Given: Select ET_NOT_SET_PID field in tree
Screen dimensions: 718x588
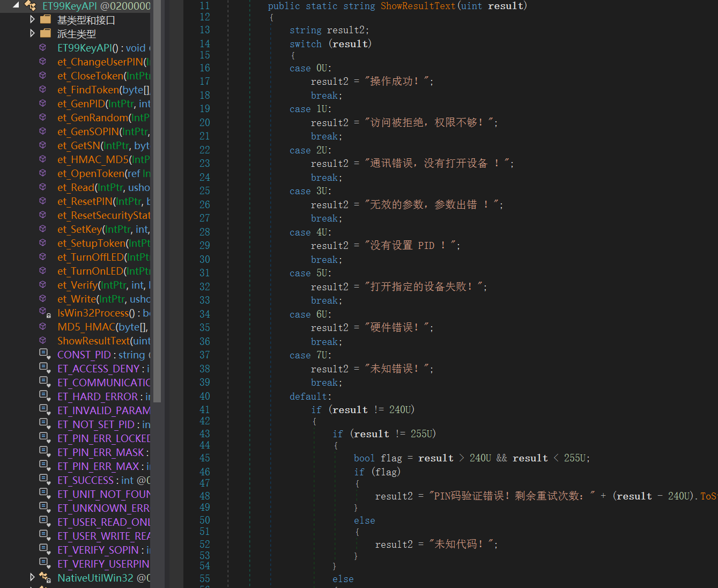Looking at the screenshot, I should pos(103,424).
